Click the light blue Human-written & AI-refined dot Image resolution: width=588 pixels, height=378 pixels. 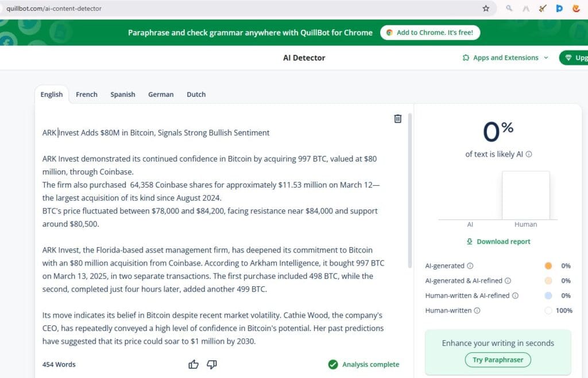point(548,295)
